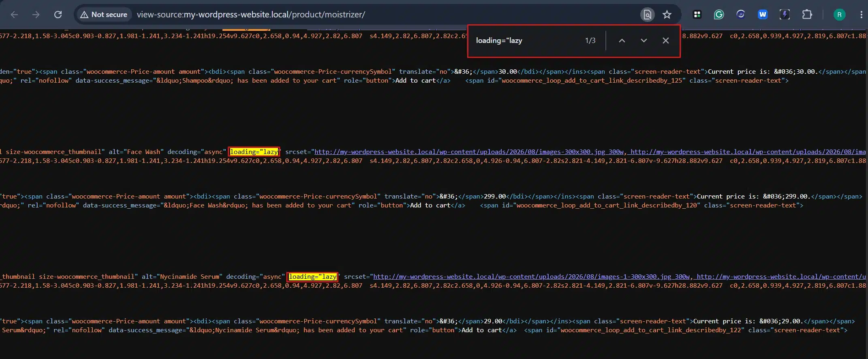Open the black grid extension icon
This screenshot has height=359, width=868.
click(x=697, y=15)
